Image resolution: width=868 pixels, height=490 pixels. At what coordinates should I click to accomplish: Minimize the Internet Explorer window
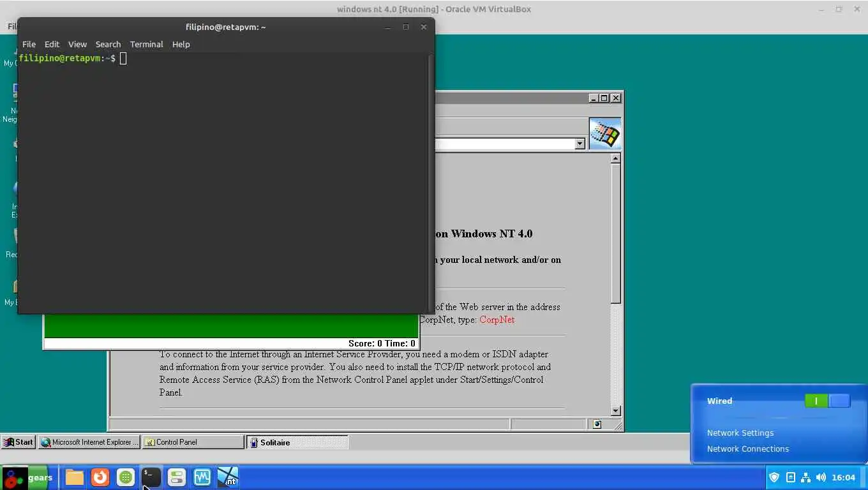(x=594, y=98)
